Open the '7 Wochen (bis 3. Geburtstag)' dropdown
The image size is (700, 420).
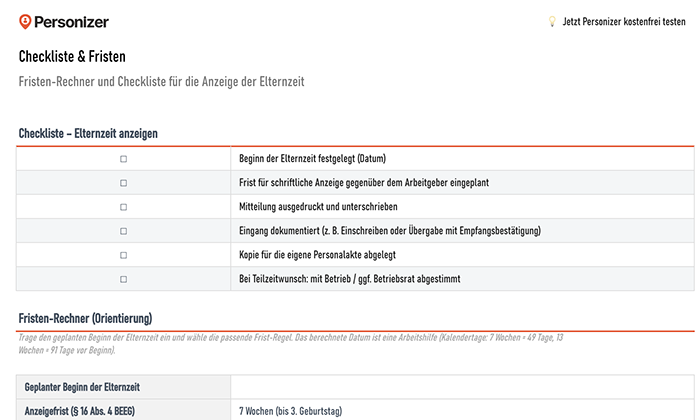click(462, 411)
